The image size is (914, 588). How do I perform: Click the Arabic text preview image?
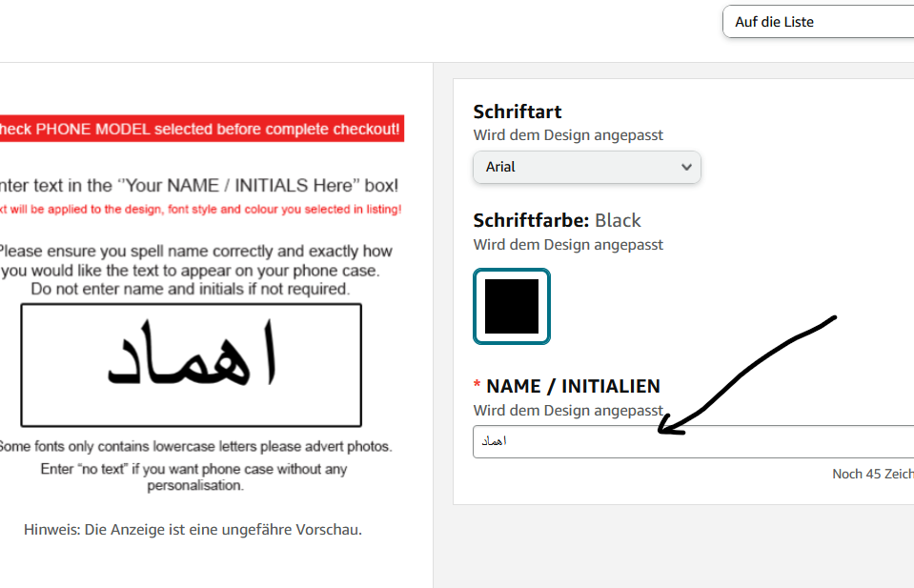(192, 365)
